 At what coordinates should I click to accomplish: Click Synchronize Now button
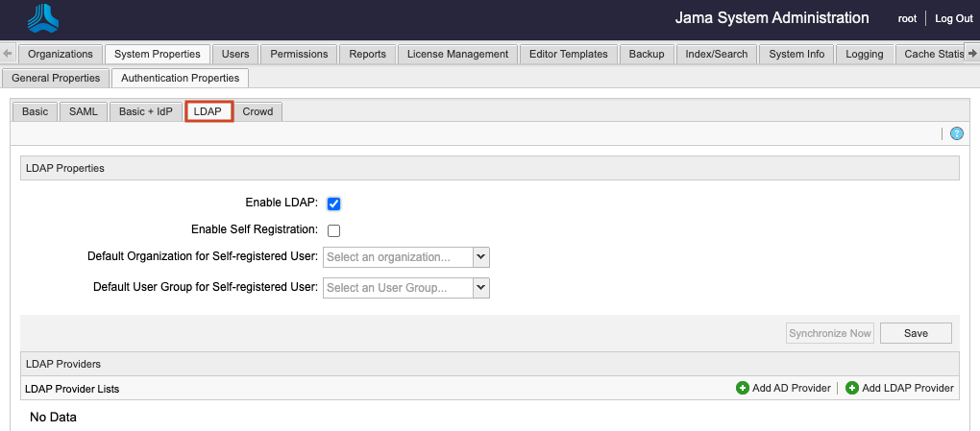[x=830, y=333]
